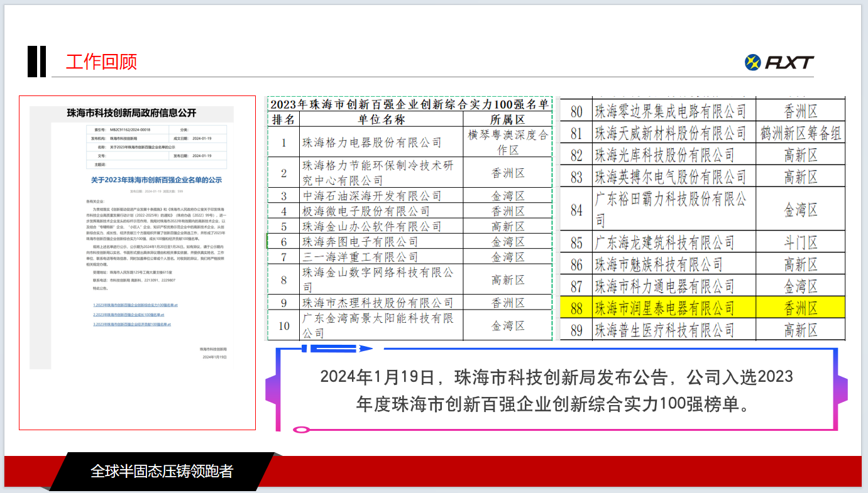Select the 珠海市魅族科技有限公司 cell

pos(674,264)
